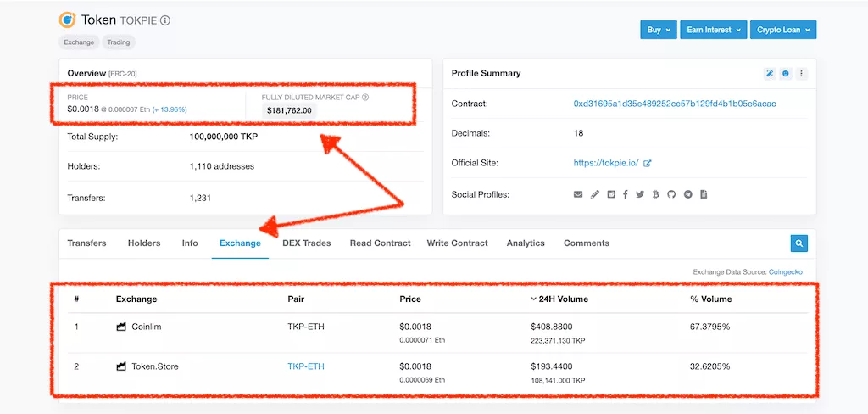The height and width of the screenshot is (414, 868).
Task: Click the $408.8800 volume value
Action: 551,327
